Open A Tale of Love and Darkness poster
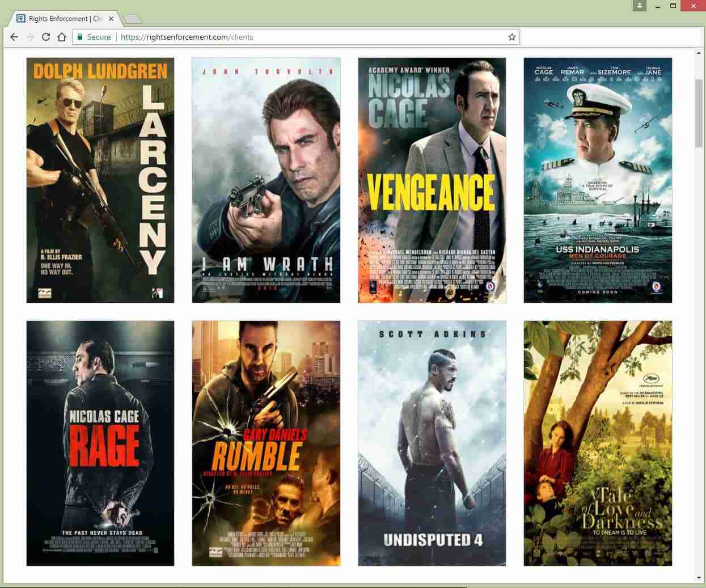The width and height of the screenshot is (706, 588). (598, 443)
